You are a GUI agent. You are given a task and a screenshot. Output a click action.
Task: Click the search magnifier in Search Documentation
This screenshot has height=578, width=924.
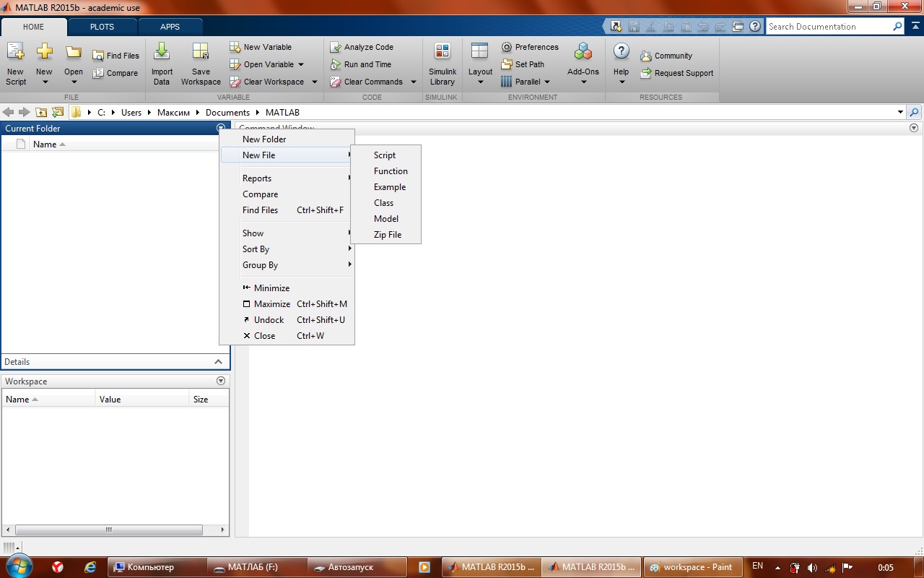coord(897,27)
